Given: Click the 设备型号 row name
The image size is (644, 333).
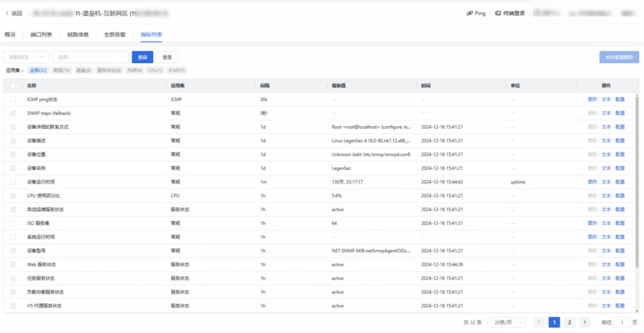Looking at the screenshot, I should [36, 251].
